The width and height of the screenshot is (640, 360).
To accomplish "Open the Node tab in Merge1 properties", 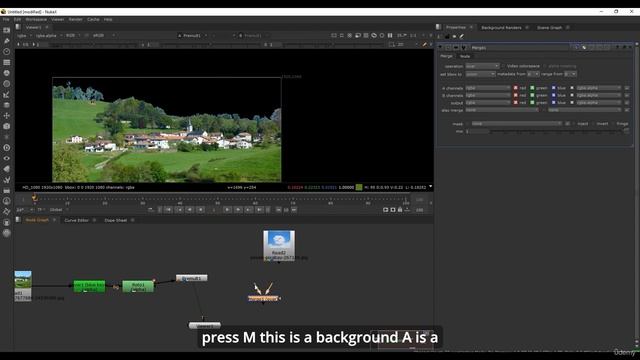I will 465,56.
